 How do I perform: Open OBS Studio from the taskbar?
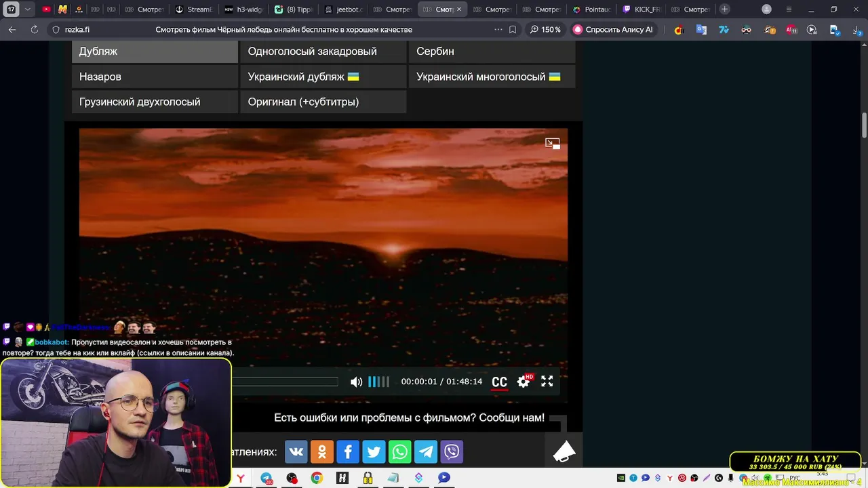pyautogui.click(x=292, y=478)
